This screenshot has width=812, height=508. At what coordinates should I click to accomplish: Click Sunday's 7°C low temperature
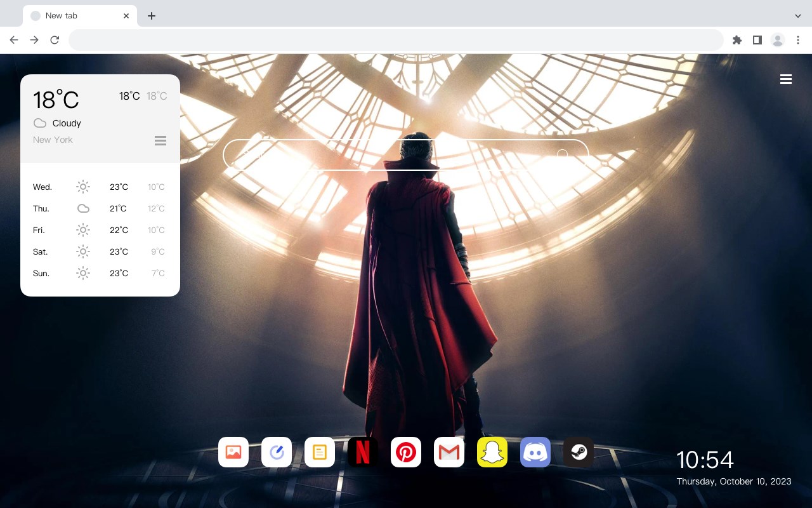pyautogui.click(x=158, y=273)
